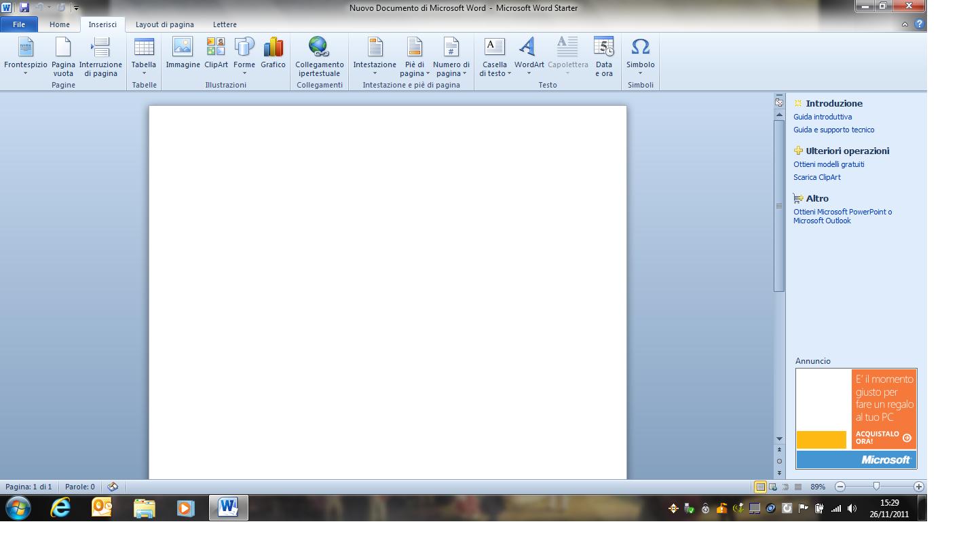Click the volume speaker icon in system tray
The image size is (980, 543).
tap(852, 508)
